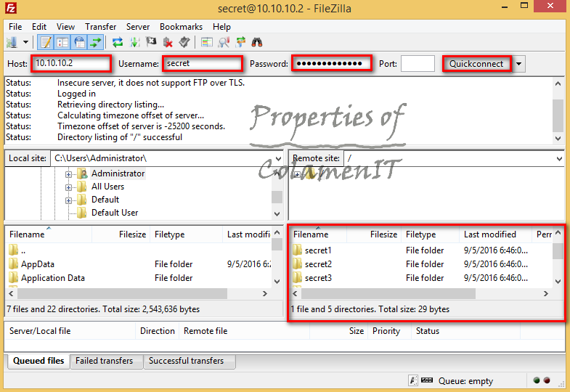Toggle directory comparison icon
This screenshot has width=570, height=392.
pyautogui.click(x=224, y=43)
